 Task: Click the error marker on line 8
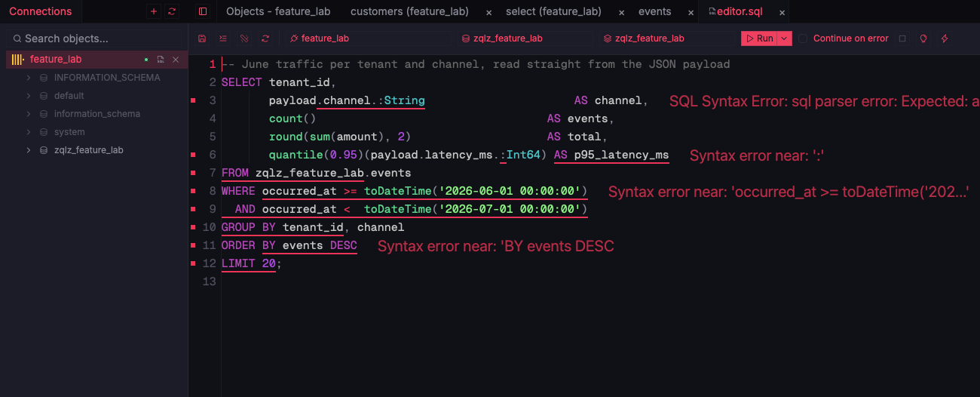tap(194, 191)
